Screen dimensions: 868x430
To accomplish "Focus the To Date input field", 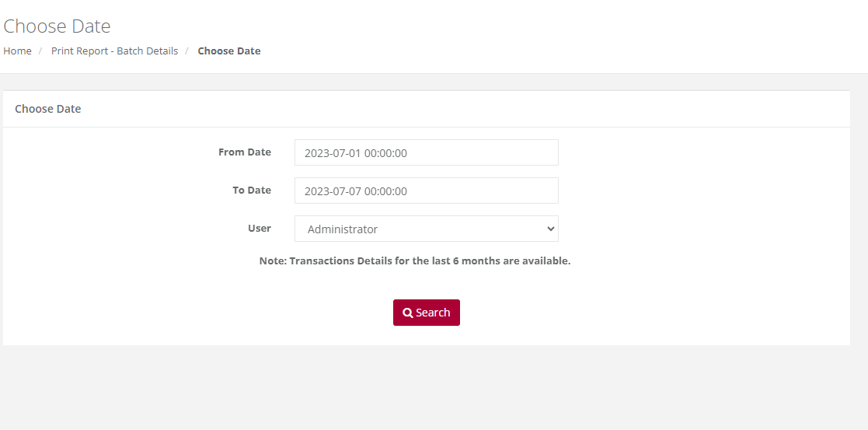I will click(427, 191).
